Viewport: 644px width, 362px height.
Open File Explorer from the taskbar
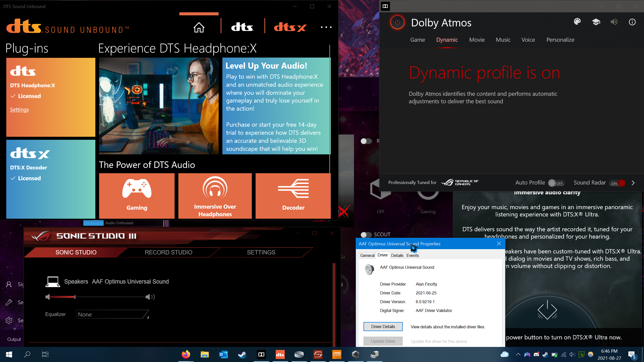click(x=205, y=354)
